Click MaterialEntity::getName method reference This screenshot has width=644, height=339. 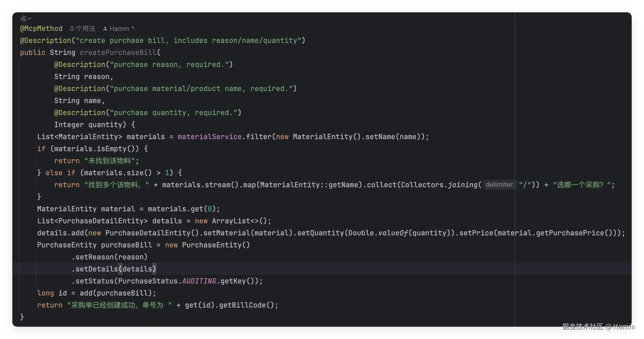pos(309,185)
